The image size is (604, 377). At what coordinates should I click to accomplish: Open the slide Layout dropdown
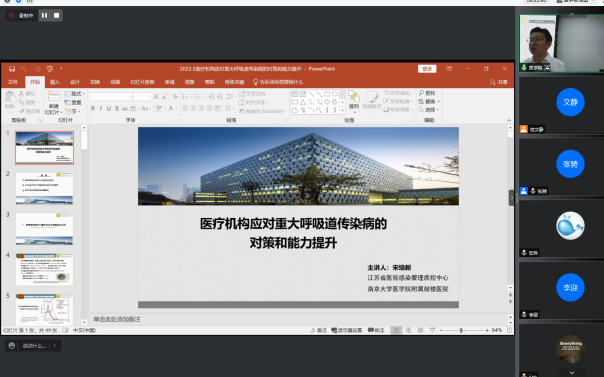click(75, 94)
